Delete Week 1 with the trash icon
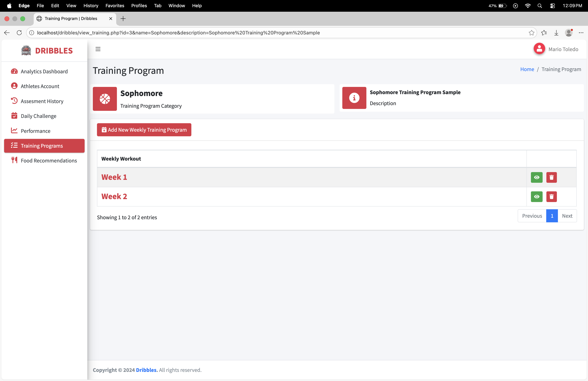Viewport: 588px width, 381px height. click(x=551, y=177)
